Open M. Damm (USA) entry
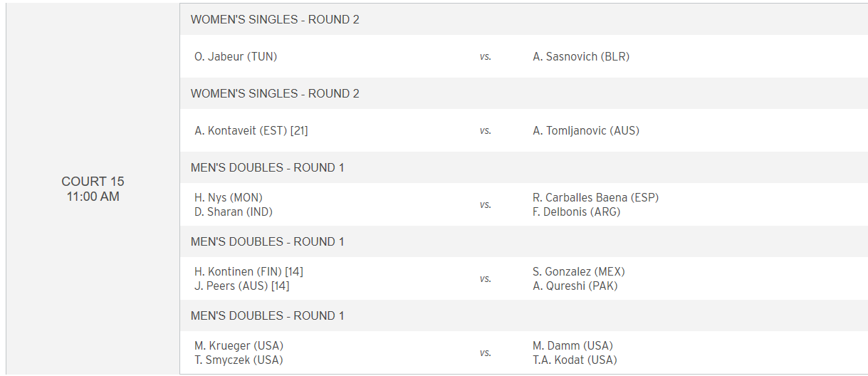868x376 pixels. tap(572, 345)
